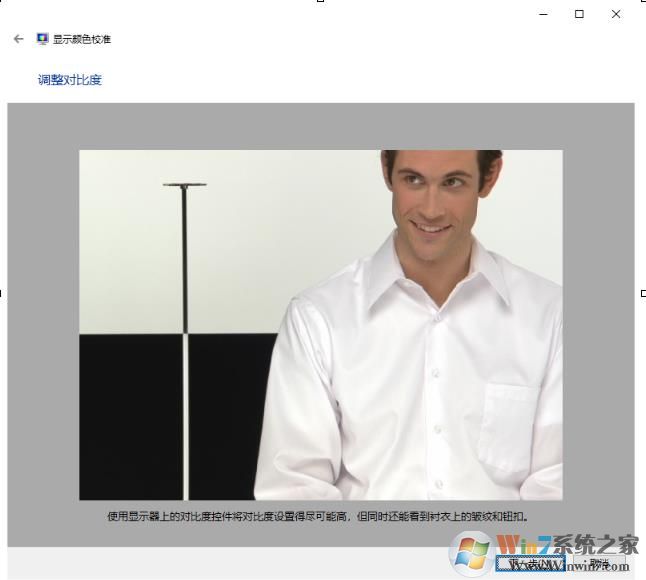Click the 取消 cancel button
Viewport: 646px width, 580px height.
(599, 563)
